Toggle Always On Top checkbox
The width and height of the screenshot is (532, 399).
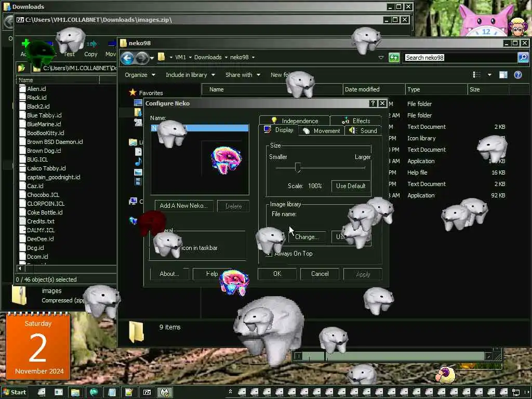click(x=269, y=254)
